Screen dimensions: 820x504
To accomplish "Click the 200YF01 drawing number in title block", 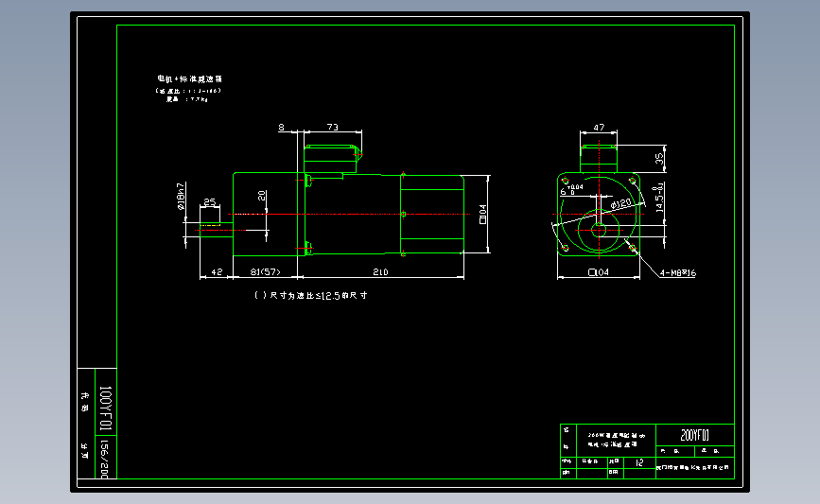I will click(694, 435).
